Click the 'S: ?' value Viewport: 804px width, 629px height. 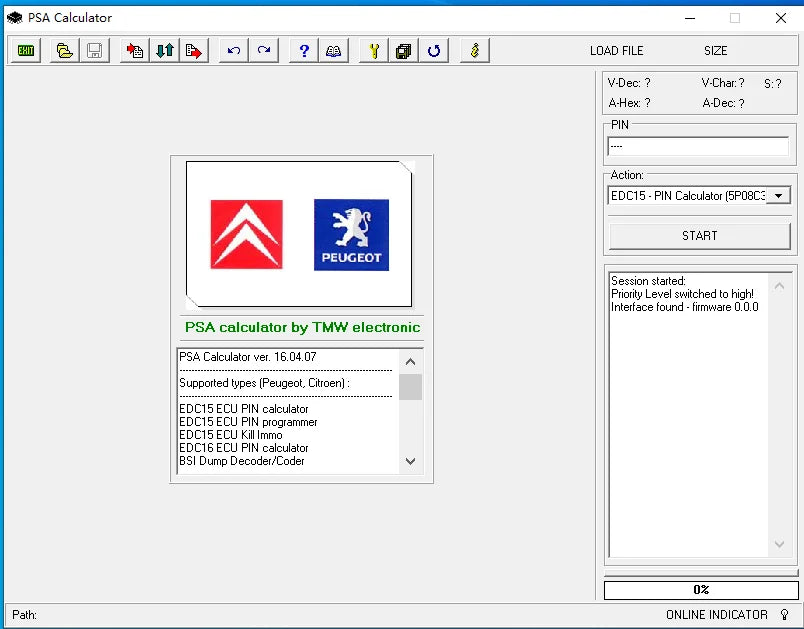(x=773, y=84)
